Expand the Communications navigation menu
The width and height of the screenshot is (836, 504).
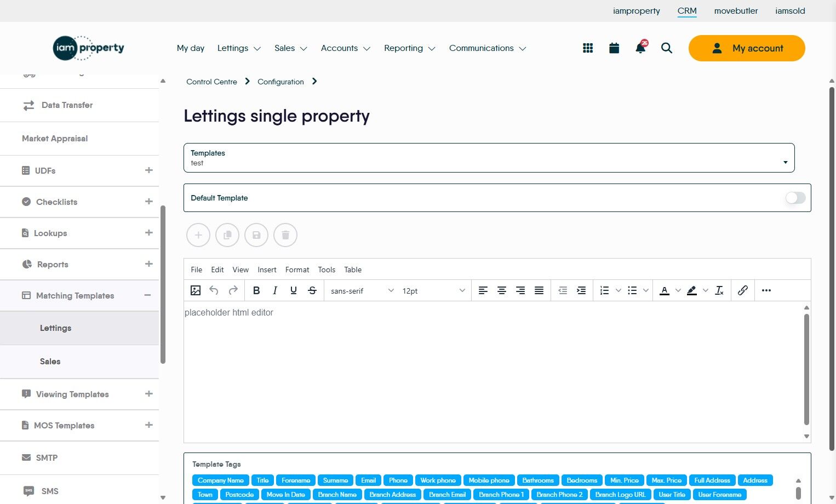click(488, 48)
